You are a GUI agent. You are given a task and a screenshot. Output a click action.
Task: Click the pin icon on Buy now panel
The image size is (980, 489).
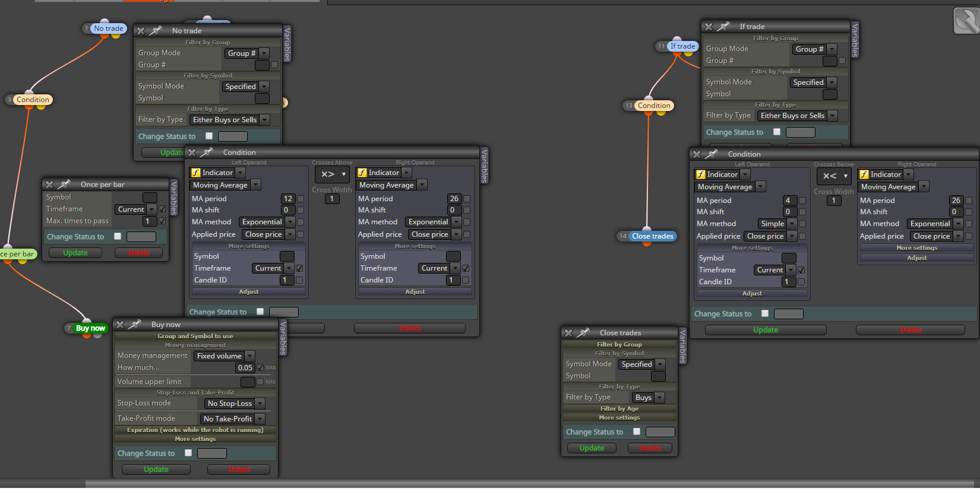click(x=135, y=325)
